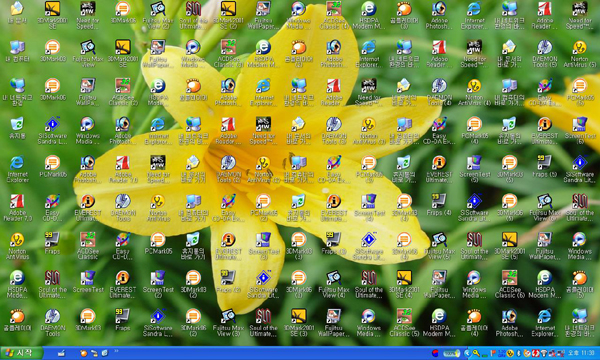Select the 휴지통 recycle bin icon
Screen dimensions: 600x360
(17, 129)
